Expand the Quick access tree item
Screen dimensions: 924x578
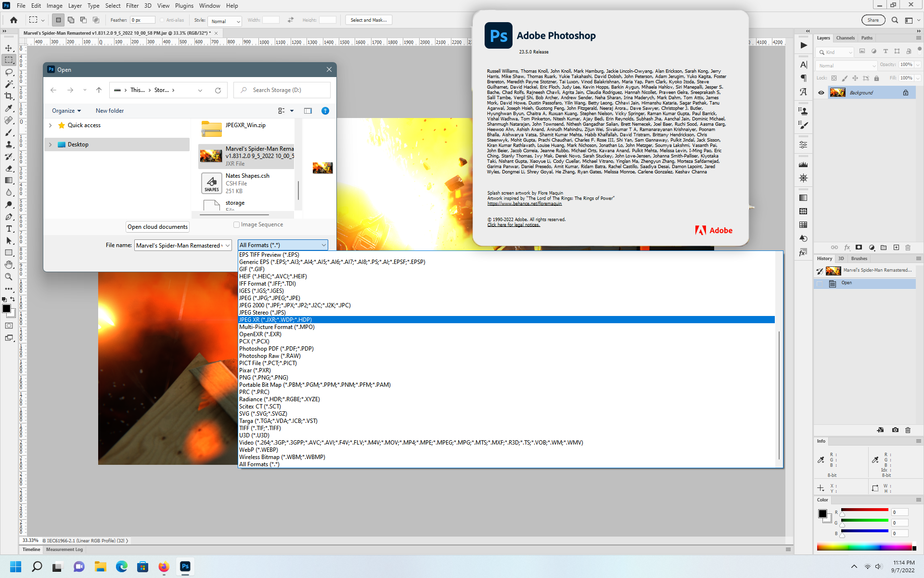tap(50, 125)
